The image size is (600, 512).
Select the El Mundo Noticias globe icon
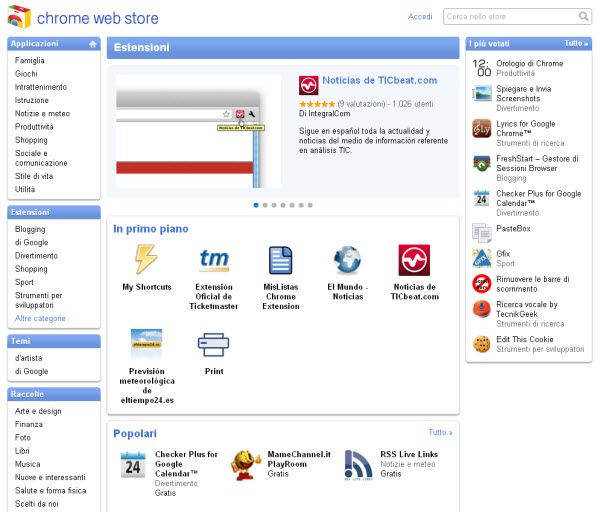(348, 260)
